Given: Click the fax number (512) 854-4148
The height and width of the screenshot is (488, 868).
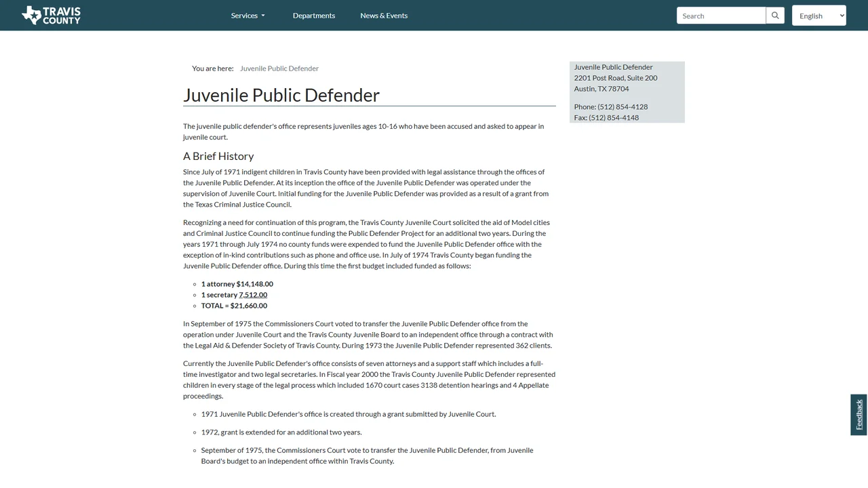Looking at the screenshot, I should point(614,118).
